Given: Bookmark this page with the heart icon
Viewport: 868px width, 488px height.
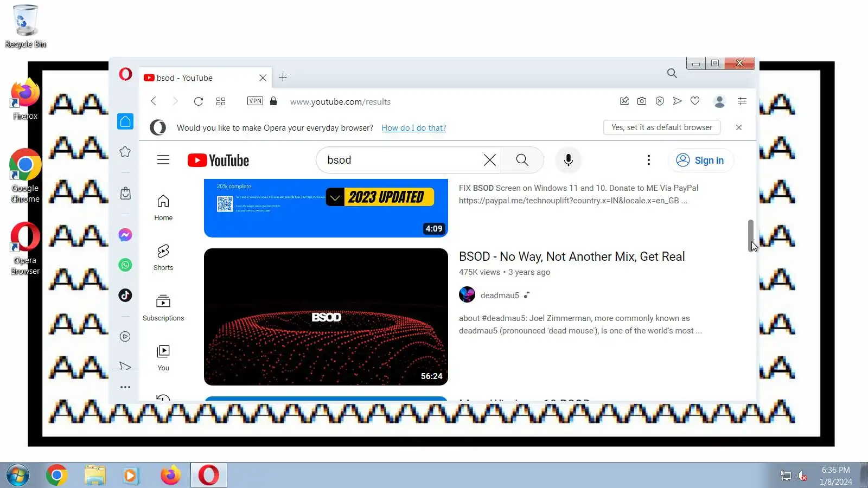Looking at the screenshot, I should click(x=695, y=101).
